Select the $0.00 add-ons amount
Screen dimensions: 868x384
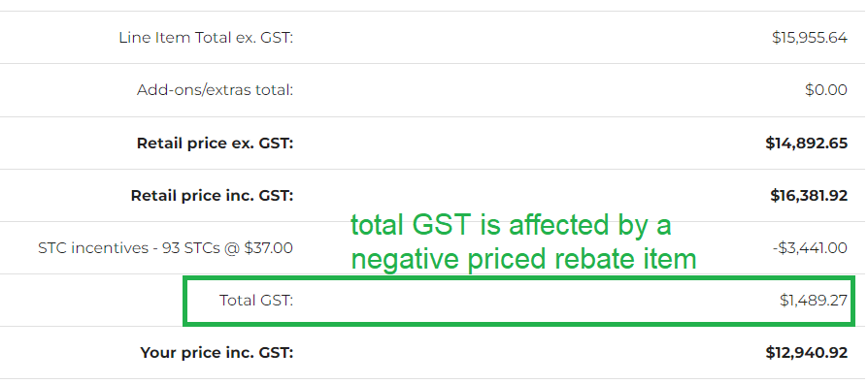tap(826, 90)
